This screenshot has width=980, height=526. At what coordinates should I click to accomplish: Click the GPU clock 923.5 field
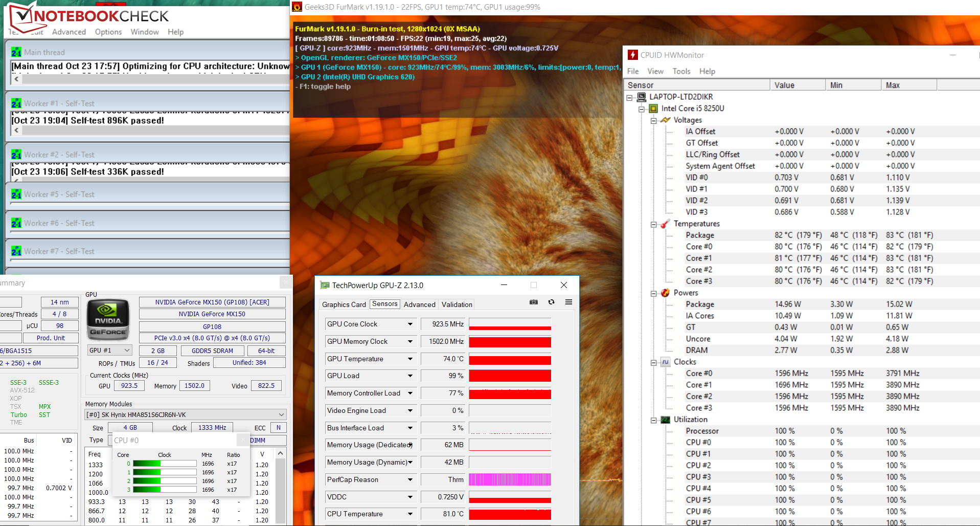pos(129,386)
